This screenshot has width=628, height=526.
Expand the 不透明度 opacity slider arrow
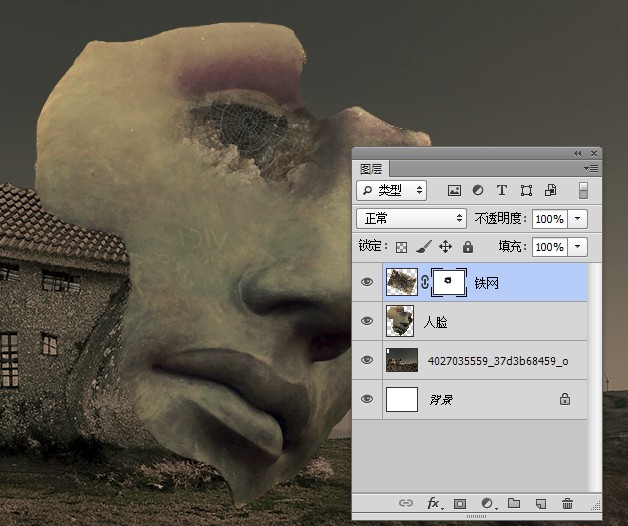[578, 219]
